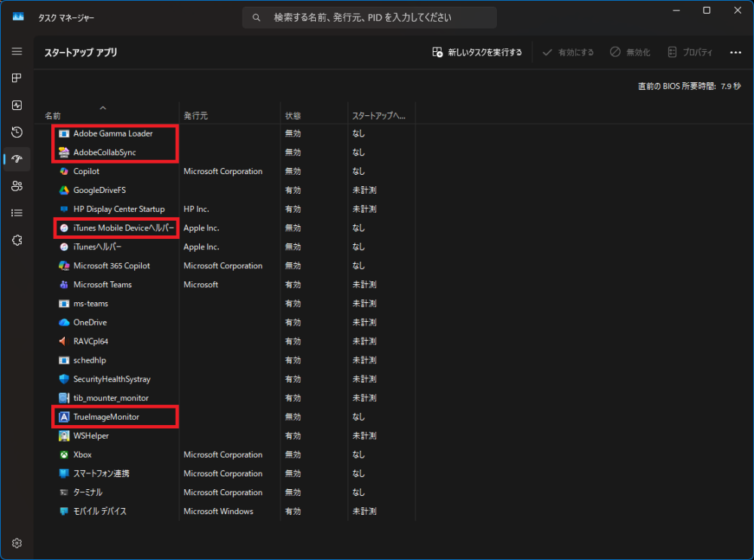754x560 pixels.
Task: Open the three-dot more options menu
Action: point(736,53)
